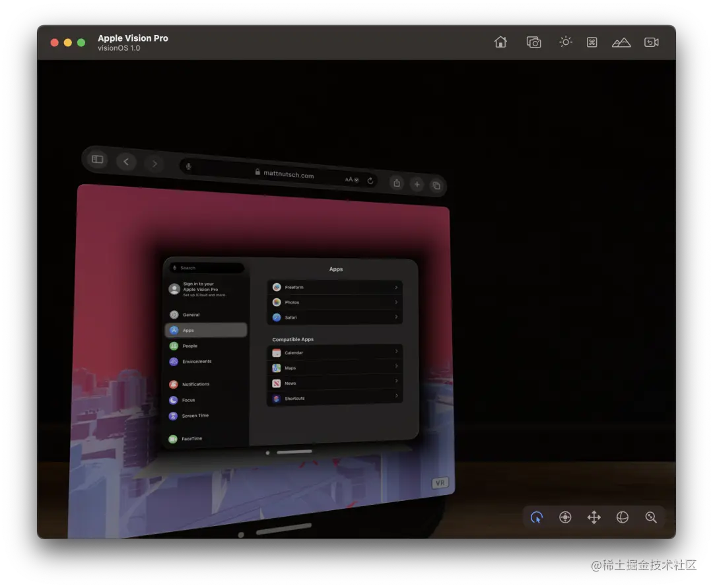Select the recenter target tool
This screenshot has width=713, height=588.
[x=565, y=517]
